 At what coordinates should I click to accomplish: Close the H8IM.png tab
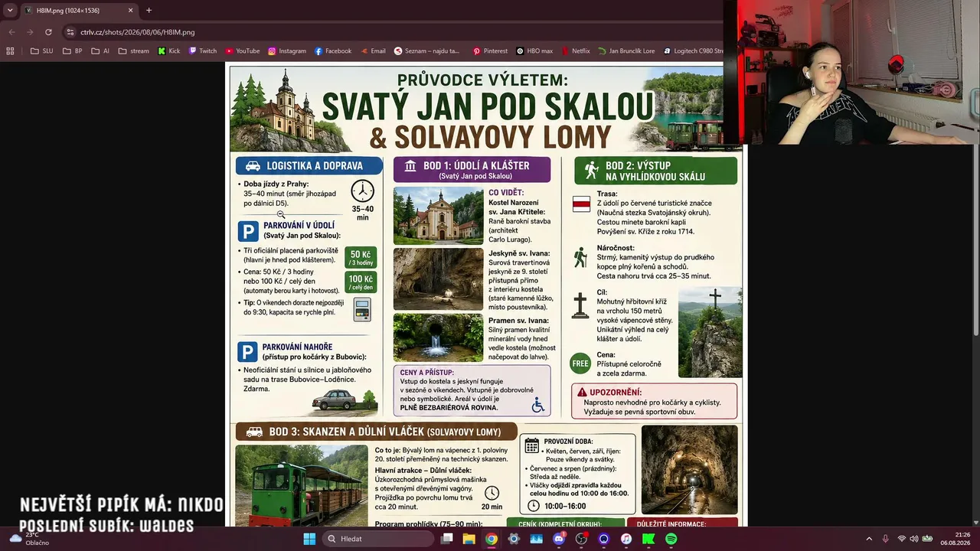point(131,11)
